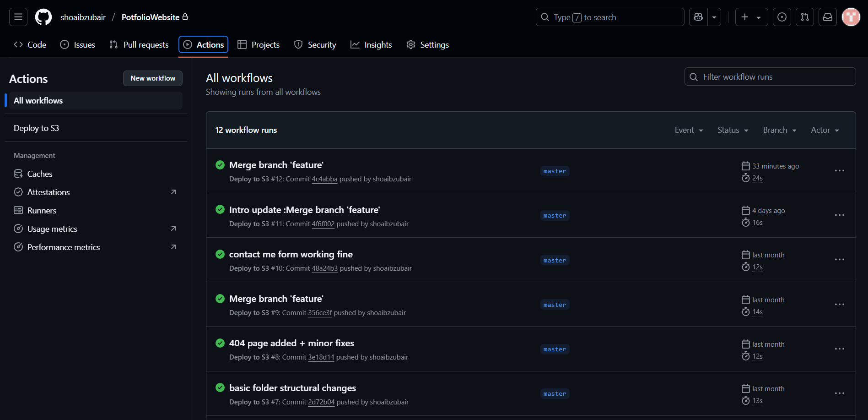Open Performance metrics external link arrow
The width and height of the screenshot is (868, 420).
(x=173, y=247)
